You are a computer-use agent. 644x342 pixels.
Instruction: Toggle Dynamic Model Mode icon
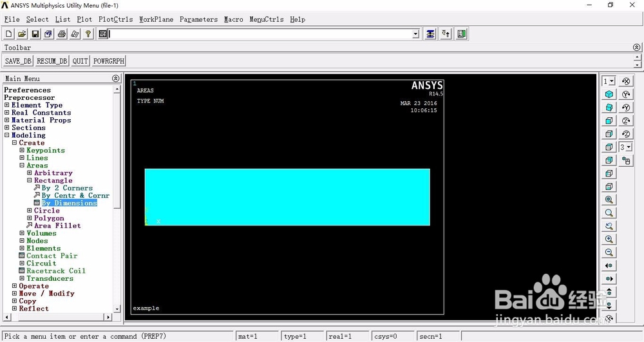[626, 160]
